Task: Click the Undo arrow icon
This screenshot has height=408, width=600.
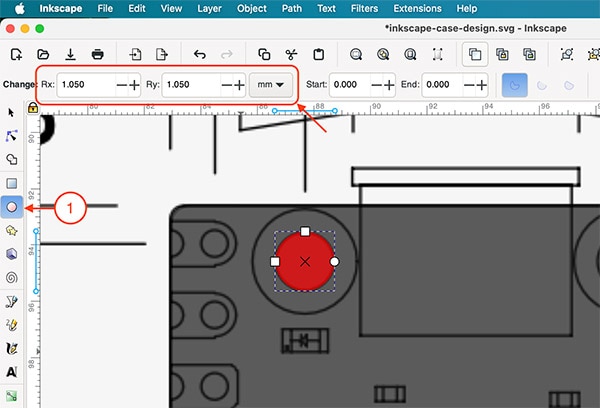Action: 200,53
